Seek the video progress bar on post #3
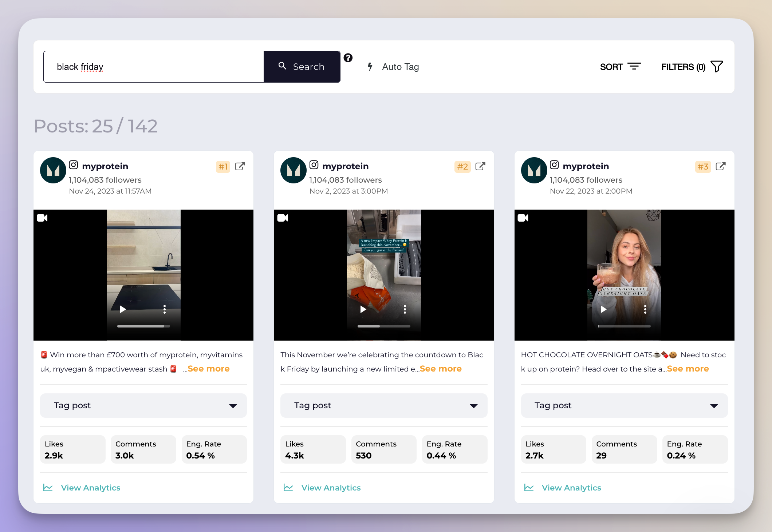This screenshot has height=532, width=772. coord(624,326)
